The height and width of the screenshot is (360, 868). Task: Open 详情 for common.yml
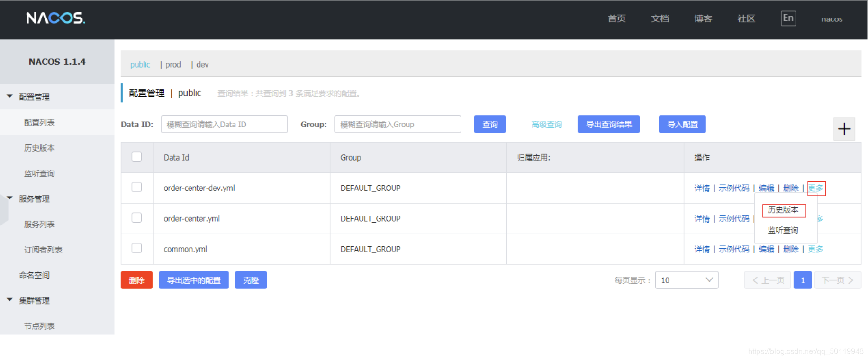[x=702, y=249]
